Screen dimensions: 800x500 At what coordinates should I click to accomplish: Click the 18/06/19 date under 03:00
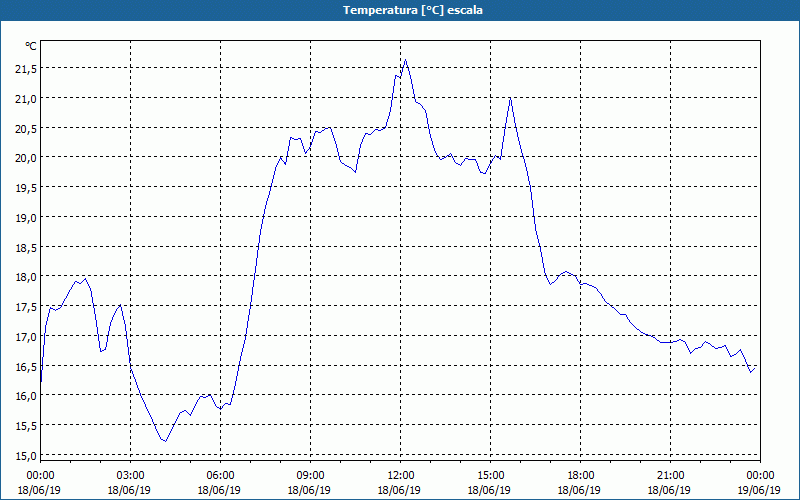[130, 490]
